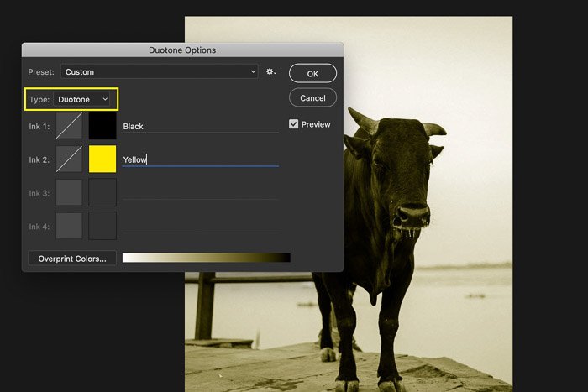Pick the black Ink 1 color swatch
The height and width of the screenshot is (392, 588).
(x=102, y=126)
